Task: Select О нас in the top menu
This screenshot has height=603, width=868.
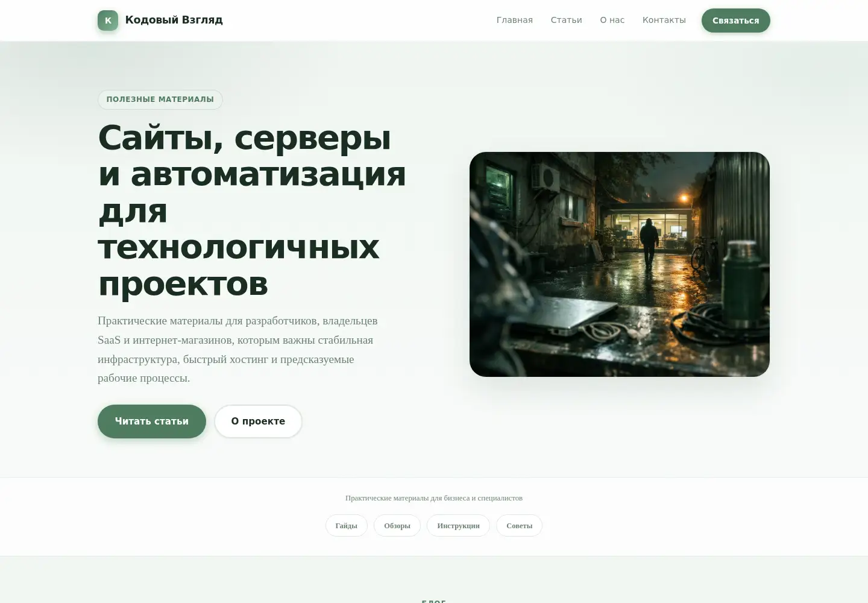Action: [x=612, y=20]
